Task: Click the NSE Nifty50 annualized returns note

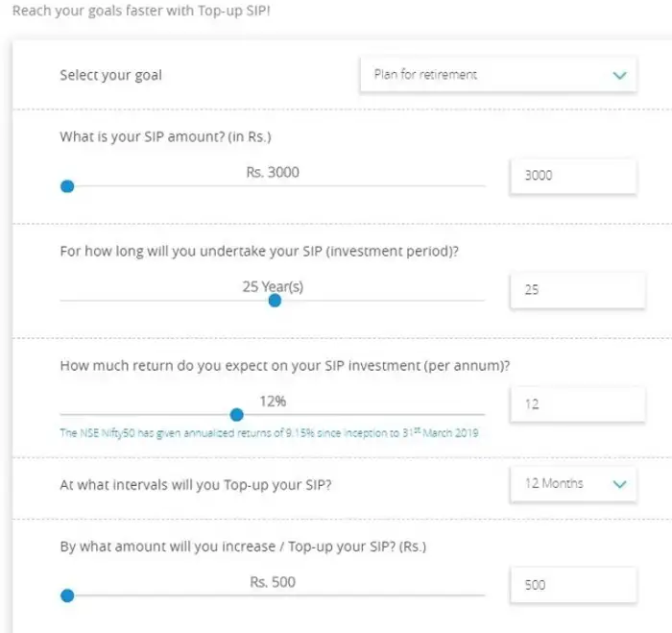Action: 269,433
